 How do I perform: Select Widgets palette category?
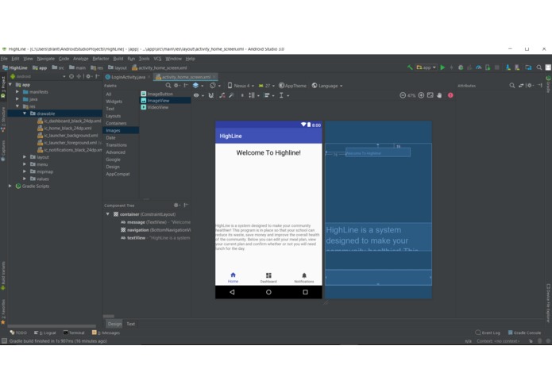click(x=114, y=102)
